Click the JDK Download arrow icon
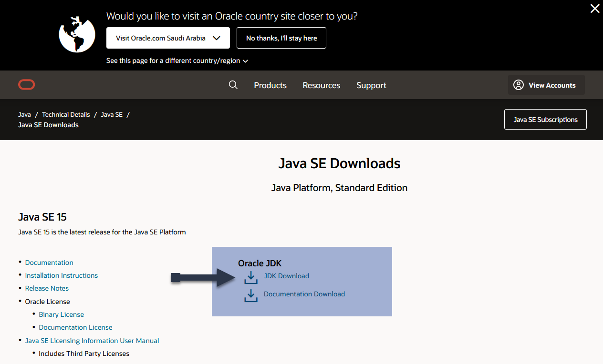The width and height of the screenshot is (603, 364). 250,277
